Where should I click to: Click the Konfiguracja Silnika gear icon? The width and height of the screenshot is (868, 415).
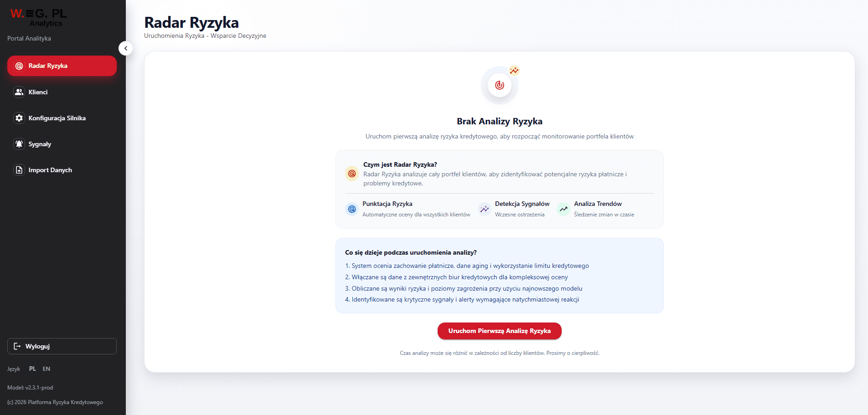(x=19, y=118)
